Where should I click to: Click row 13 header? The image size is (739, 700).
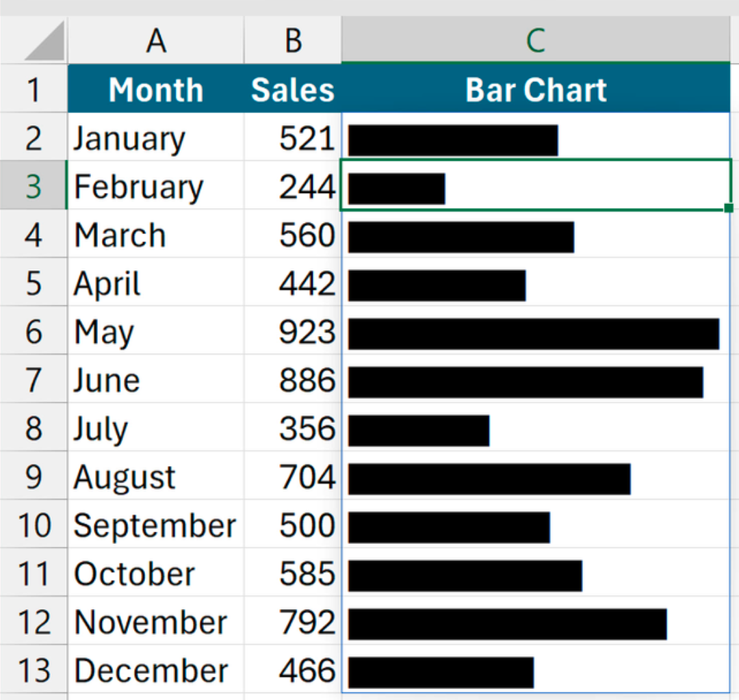(34, 671)
